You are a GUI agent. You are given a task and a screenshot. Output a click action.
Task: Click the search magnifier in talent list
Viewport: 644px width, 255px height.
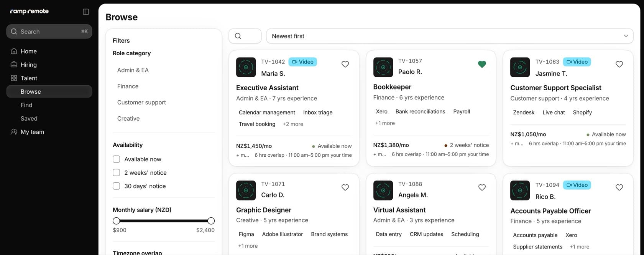click(x=238, y=36)
